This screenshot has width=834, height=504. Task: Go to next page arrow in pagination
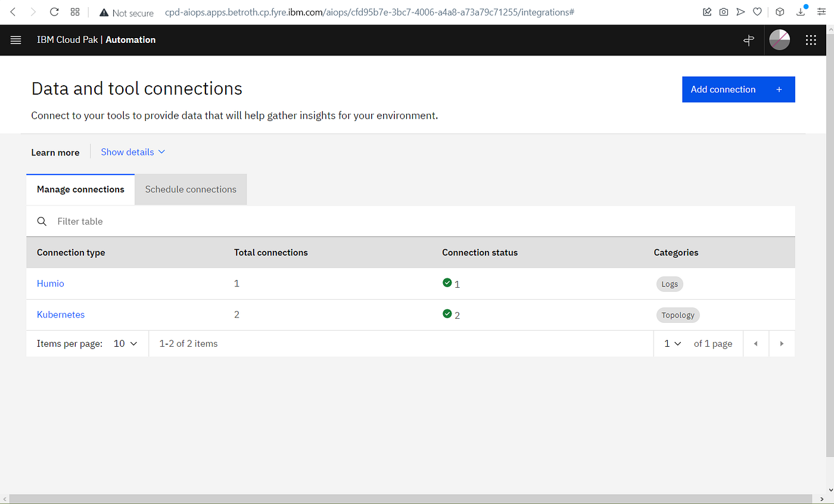click(x=782, y=344)
